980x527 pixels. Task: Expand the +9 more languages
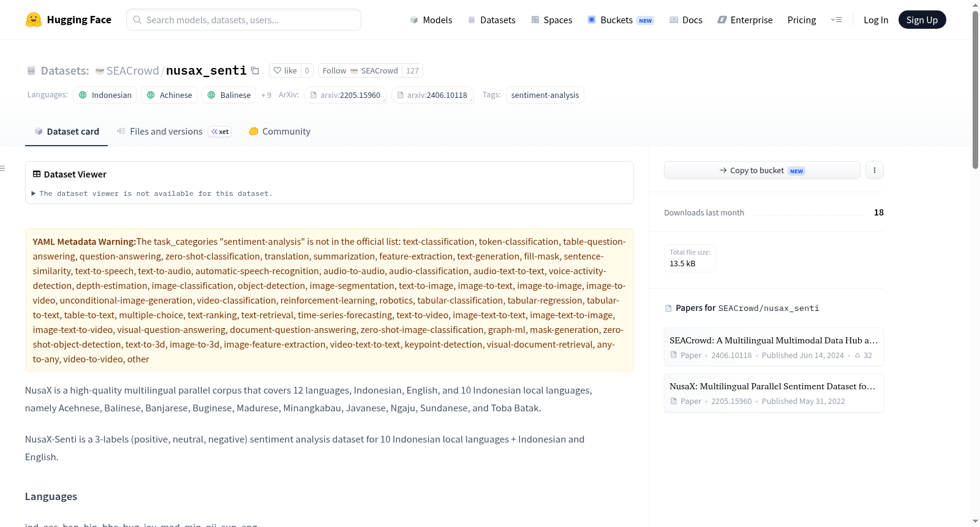[266, 95]
